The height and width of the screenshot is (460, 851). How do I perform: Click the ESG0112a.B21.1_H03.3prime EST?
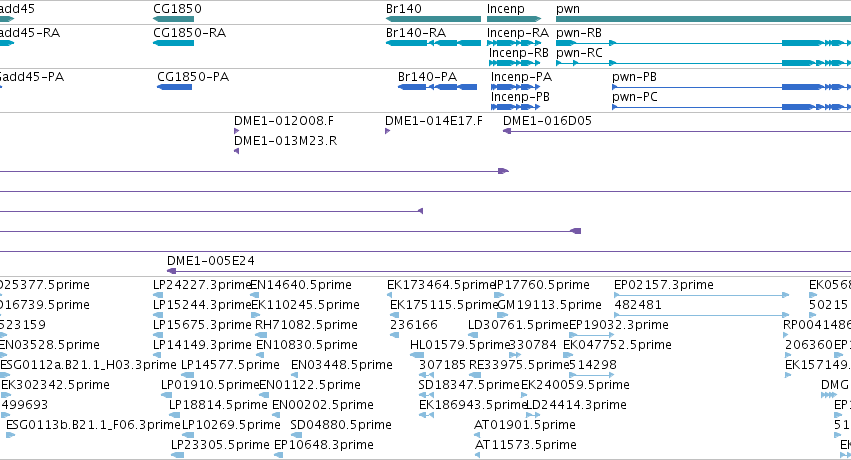(x=5, y=375)
